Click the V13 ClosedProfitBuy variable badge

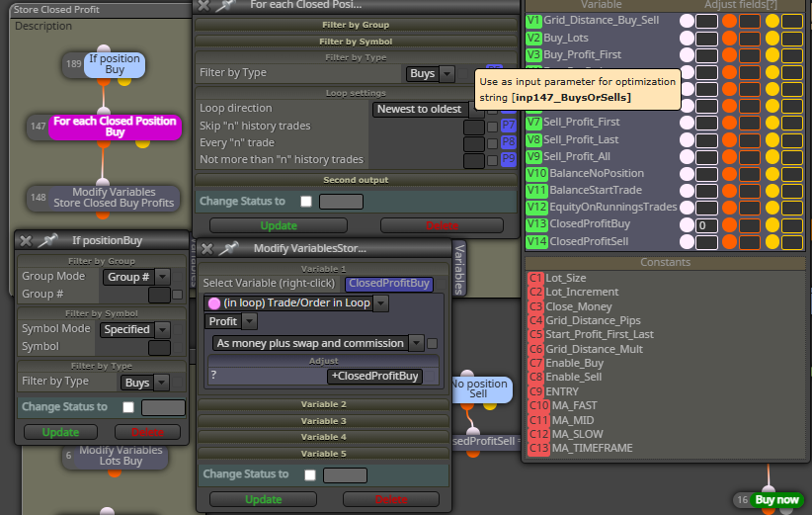point(536,224)
